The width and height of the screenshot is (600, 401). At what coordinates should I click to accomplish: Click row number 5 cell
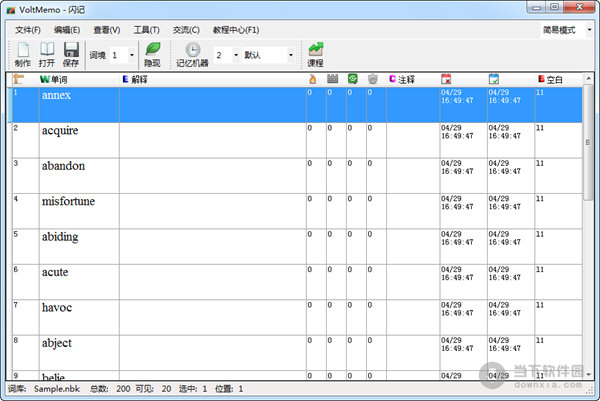click(x=26, y=247)
